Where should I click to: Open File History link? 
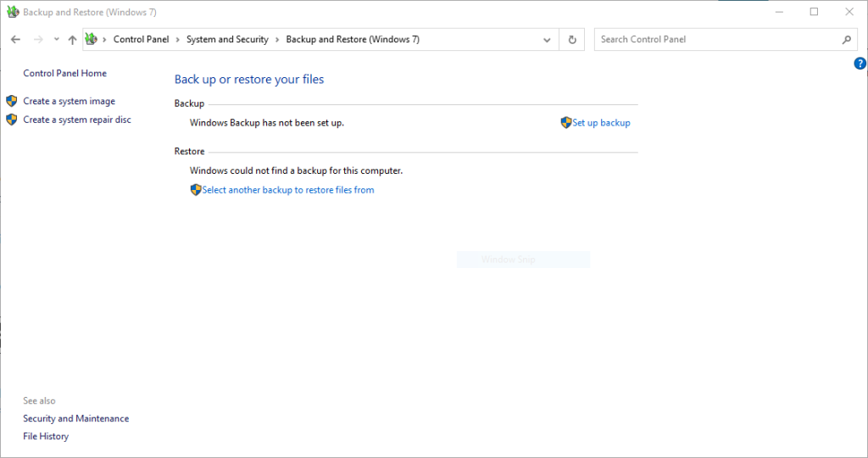46,437
